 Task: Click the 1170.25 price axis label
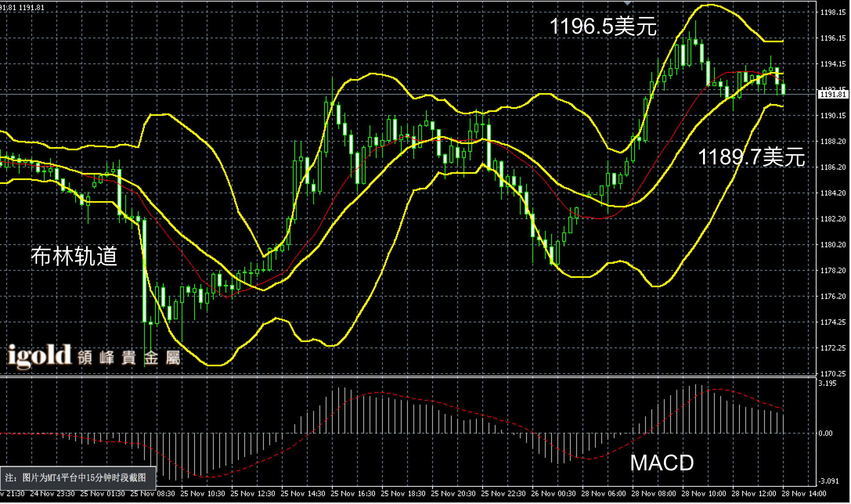(x=833, y=374)
